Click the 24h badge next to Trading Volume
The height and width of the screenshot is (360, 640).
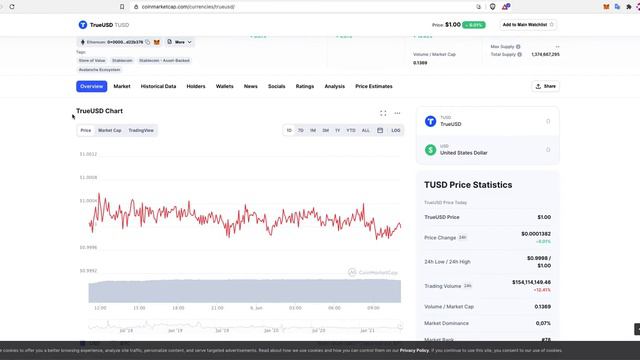467,286
